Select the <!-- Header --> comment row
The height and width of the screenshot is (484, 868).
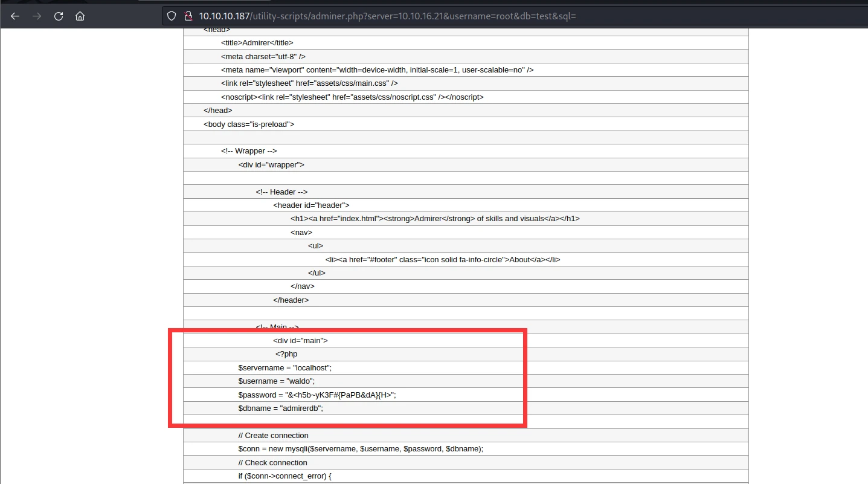click(466, 192)
